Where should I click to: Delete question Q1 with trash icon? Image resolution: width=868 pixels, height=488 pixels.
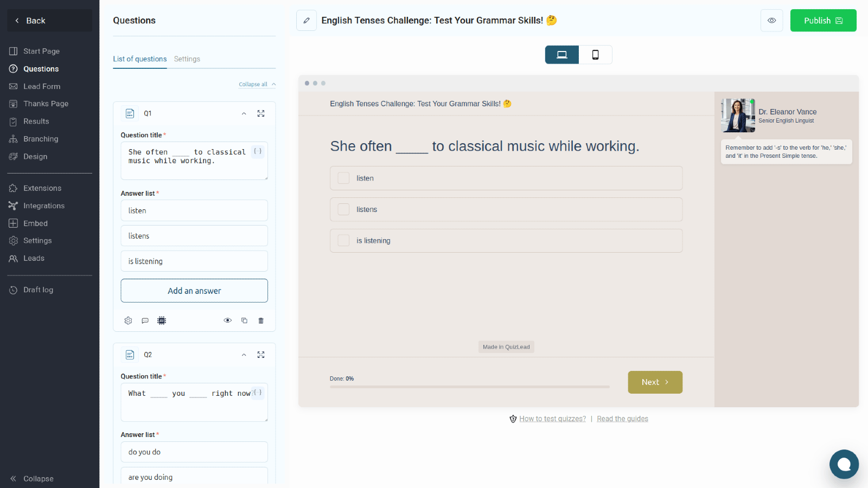261,320
